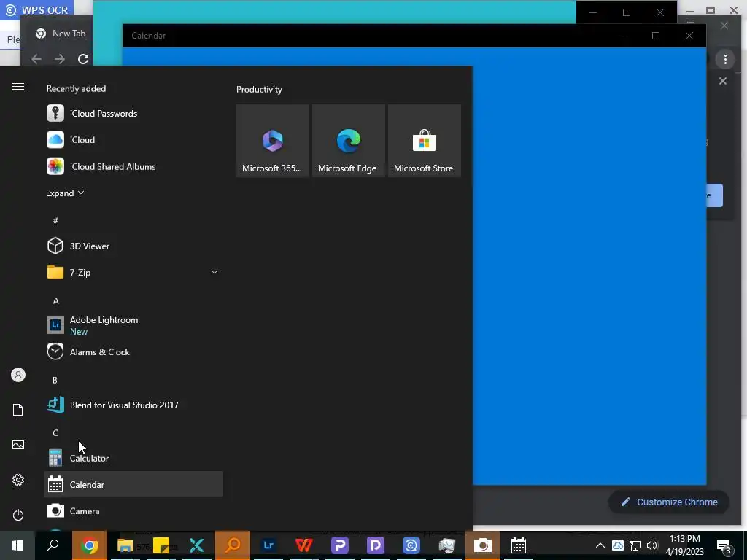Jump to letter A section header
This screenshot has height=560, width=747.
[x=55, y=300]
